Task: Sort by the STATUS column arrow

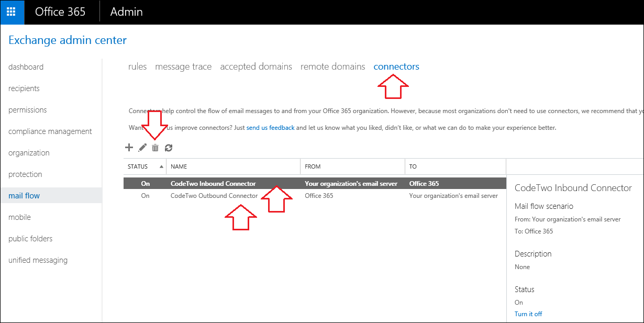Action: point(161,166)
